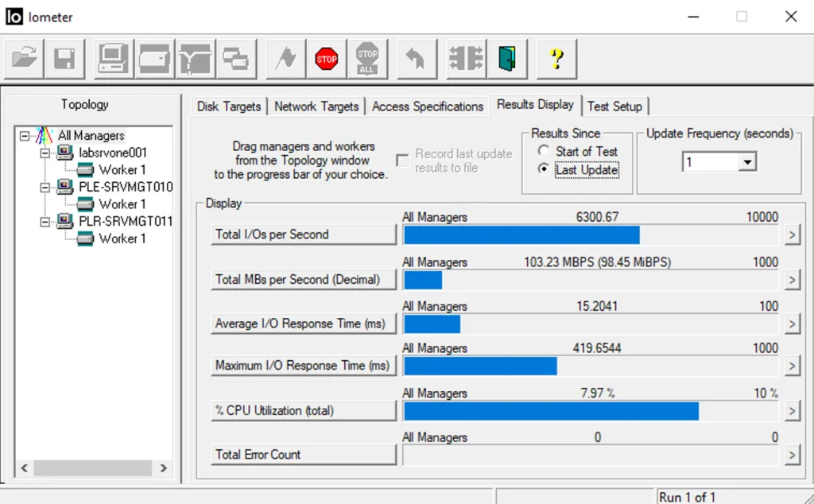Expand % CPU Utilization chart arrow
The height and width of the screenshot is (504, 814).
point(792,411)
